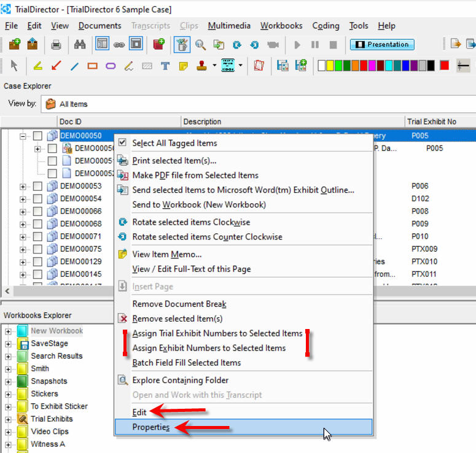Select the blue line drawing tool
Screen dimensions: 476x453
74,66
